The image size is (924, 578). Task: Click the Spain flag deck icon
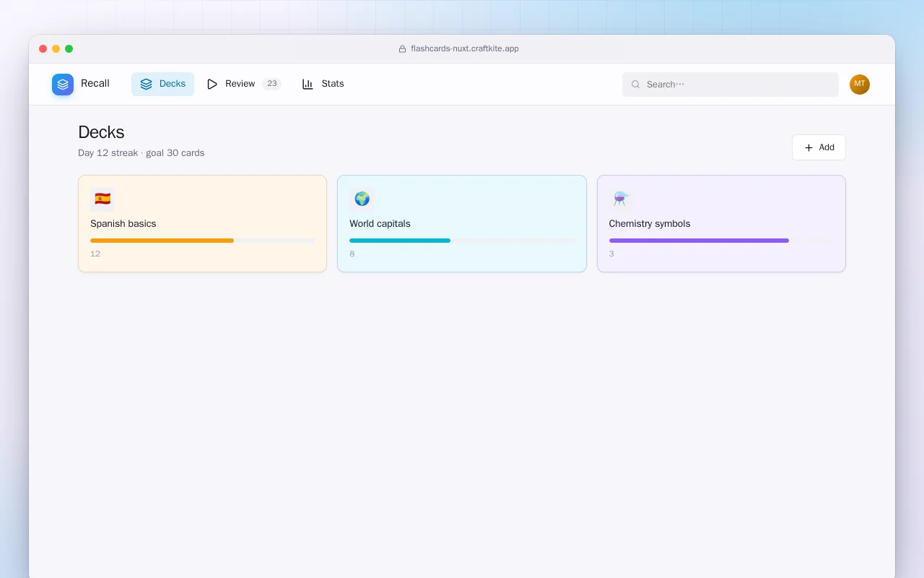103,199
